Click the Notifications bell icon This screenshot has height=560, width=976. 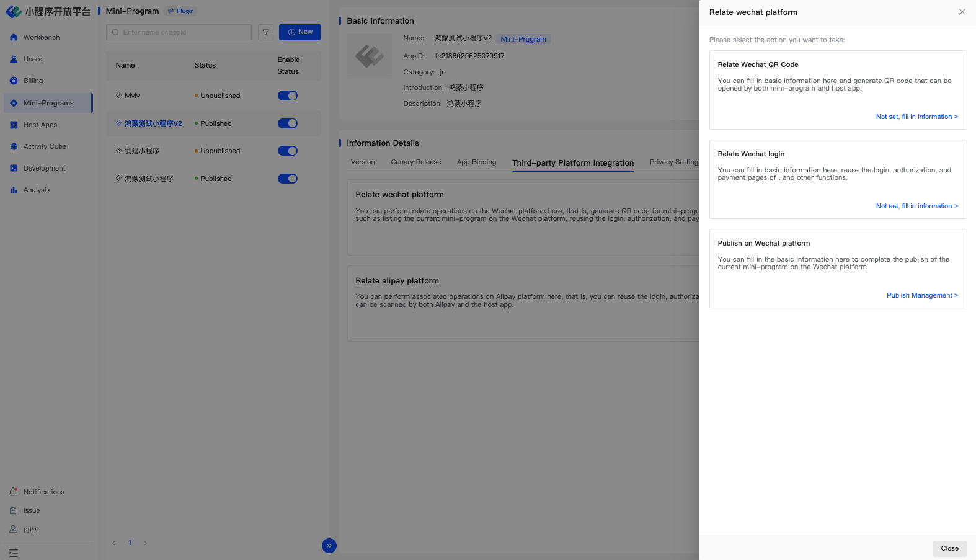pos(13,492)
